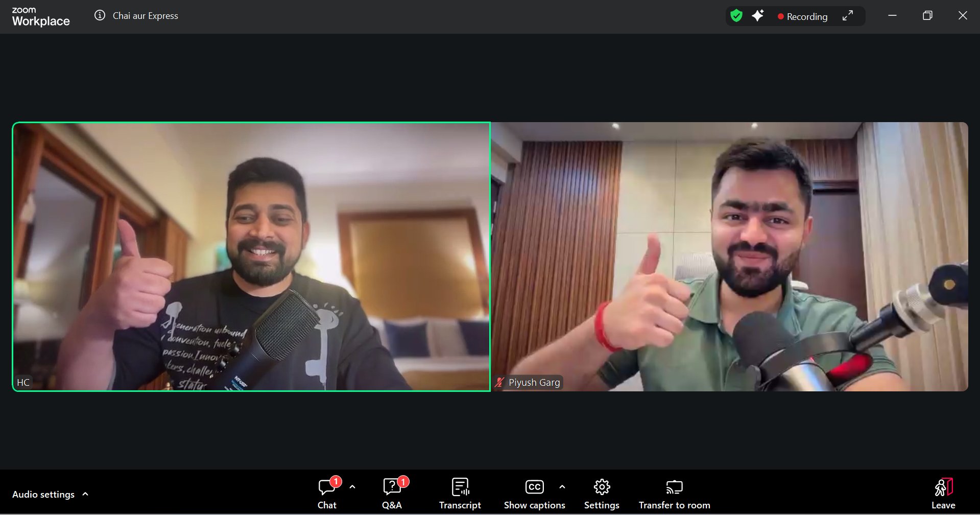
Task: Open the meeting info icon
Action: click(100, 15)
